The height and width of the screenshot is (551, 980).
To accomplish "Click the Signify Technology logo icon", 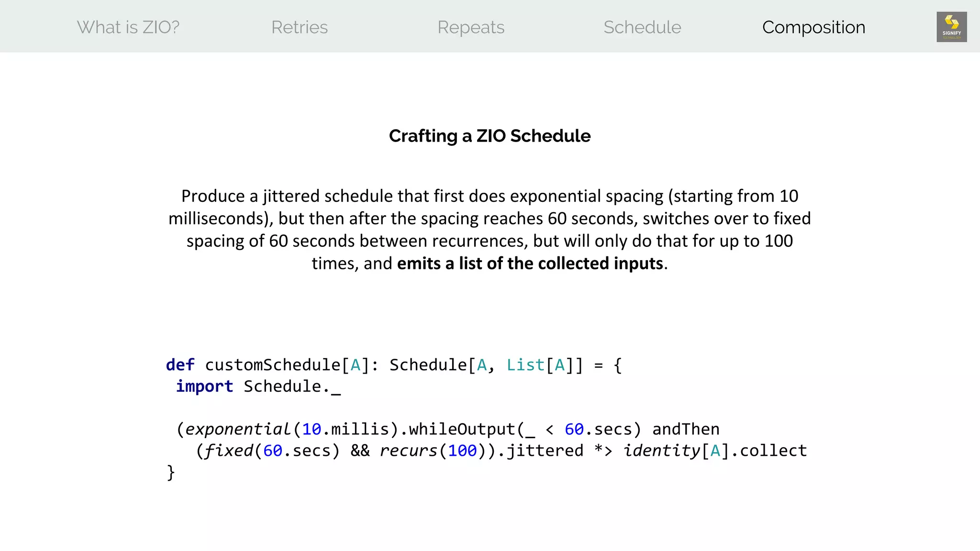I will [x=951, y=27].
